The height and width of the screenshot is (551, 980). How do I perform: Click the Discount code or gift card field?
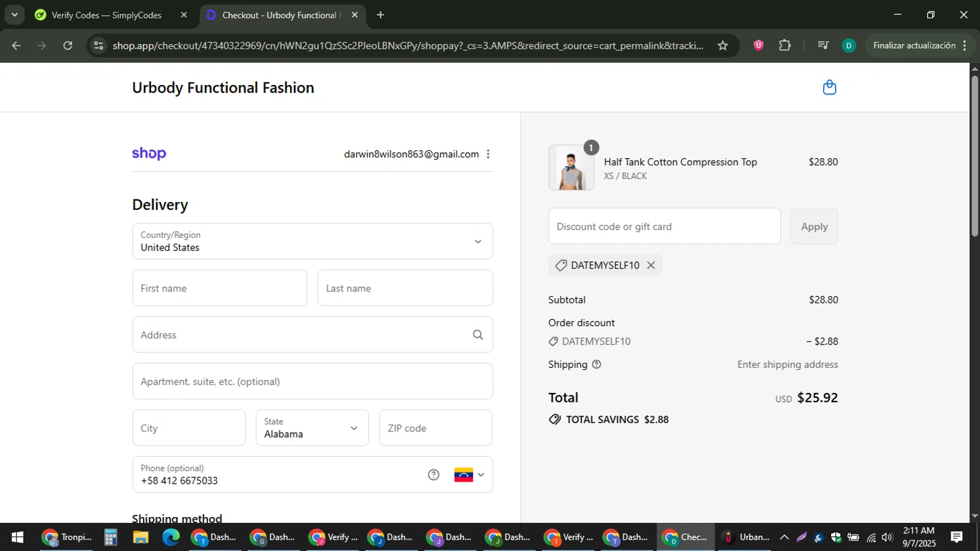[664, 226]
